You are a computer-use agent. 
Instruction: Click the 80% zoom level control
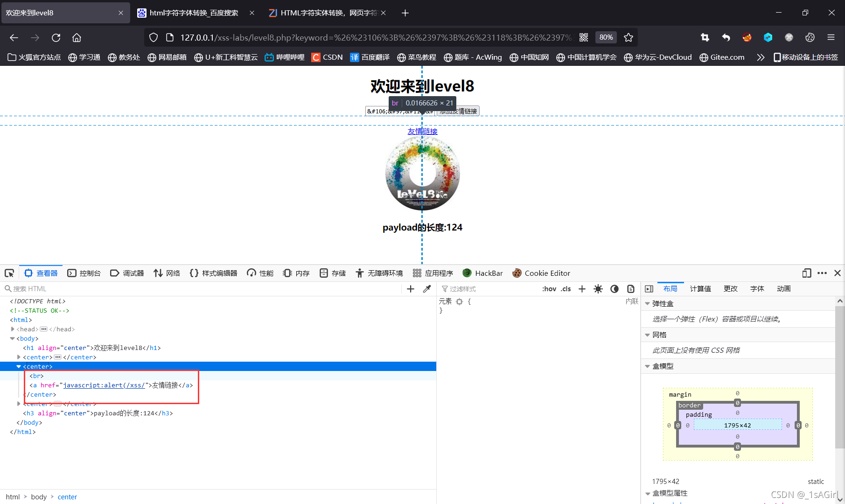pyautogui.click(x=605, y=37)
